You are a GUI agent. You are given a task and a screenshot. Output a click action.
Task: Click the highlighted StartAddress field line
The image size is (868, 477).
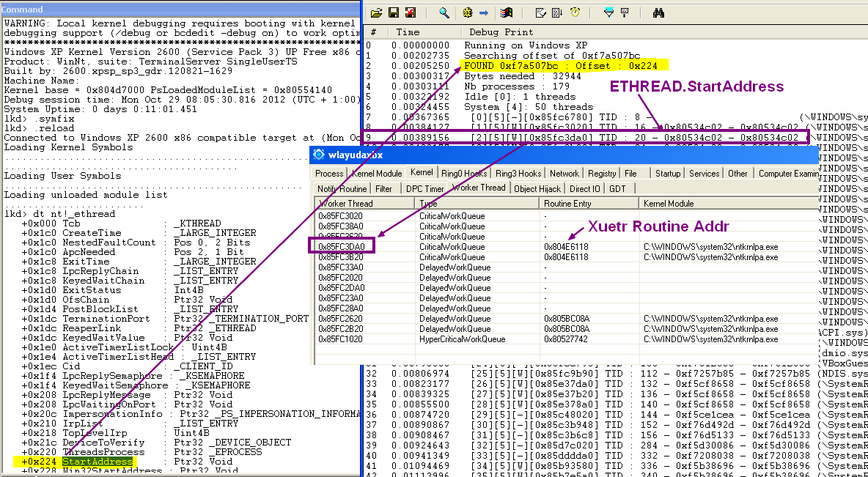[98, 462]
